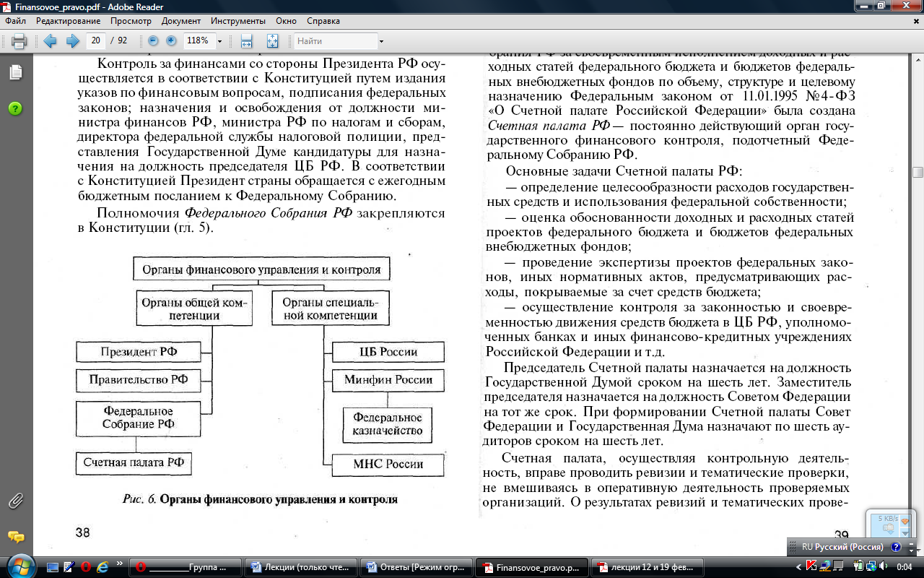Click the Print icon in Adobe Reader toolbar
Screen dimensions: 924x578
click(19, 41)
